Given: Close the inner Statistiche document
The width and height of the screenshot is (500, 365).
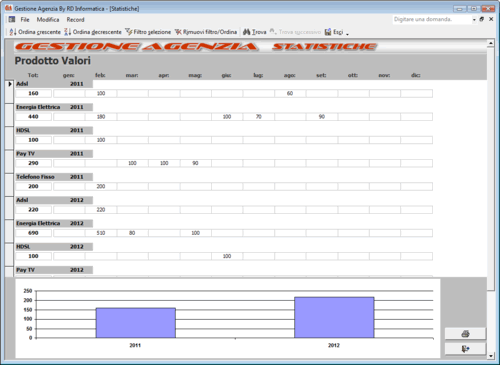Looking at the screenshot, I should coord(491,19).
